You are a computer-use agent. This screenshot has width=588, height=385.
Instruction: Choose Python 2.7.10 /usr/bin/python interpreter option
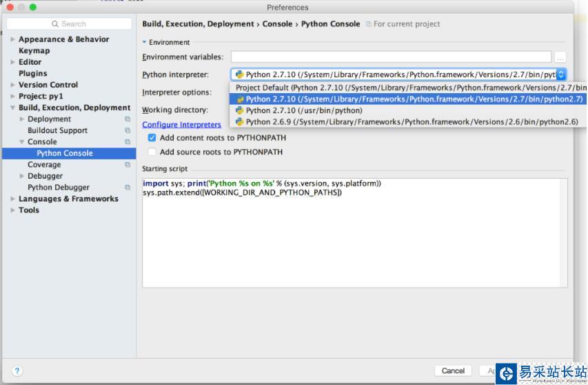click(303, 110)
